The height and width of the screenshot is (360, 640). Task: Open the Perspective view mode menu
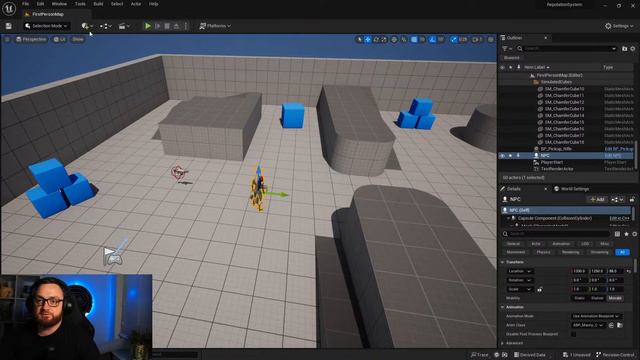pos(31,39)
